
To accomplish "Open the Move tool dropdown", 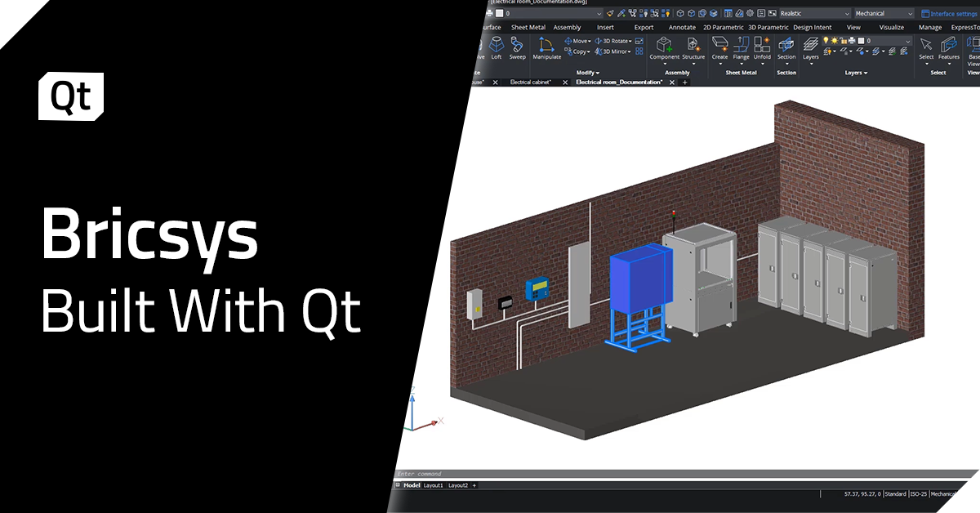I will point(588,40).
